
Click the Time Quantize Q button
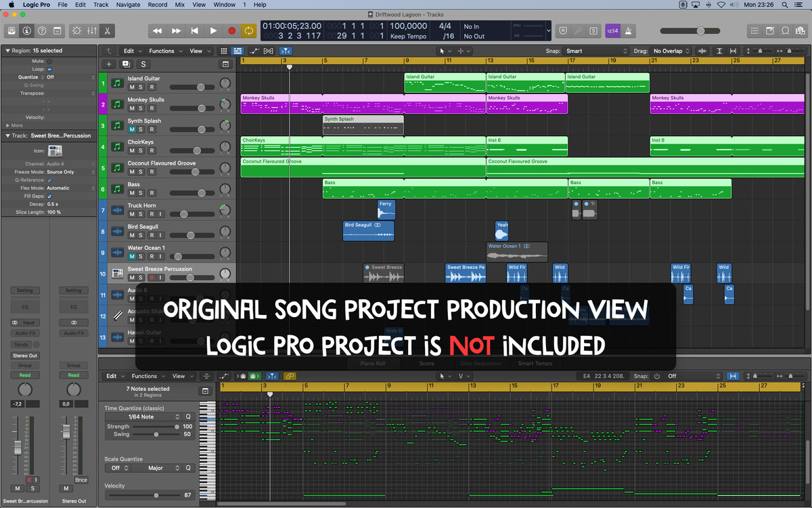[x=189, y=417]
